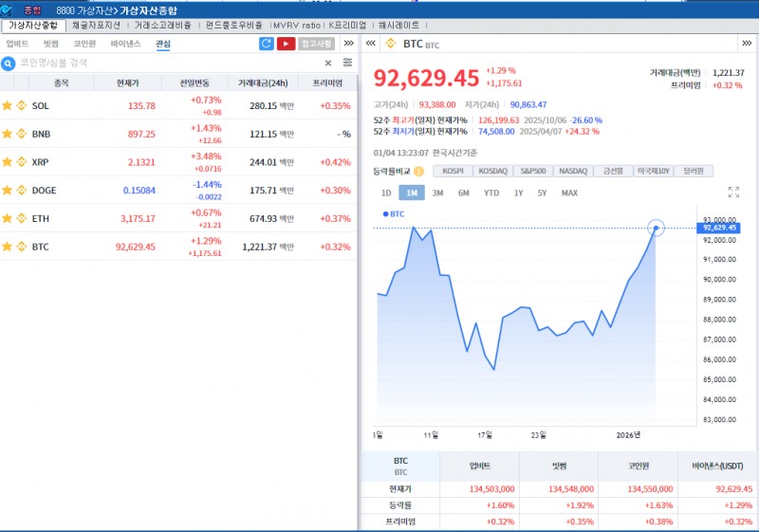The width and height of the screenshot is (759, 532).
Task: Set chart range to 1Y
Action: (x=518, y=193)
